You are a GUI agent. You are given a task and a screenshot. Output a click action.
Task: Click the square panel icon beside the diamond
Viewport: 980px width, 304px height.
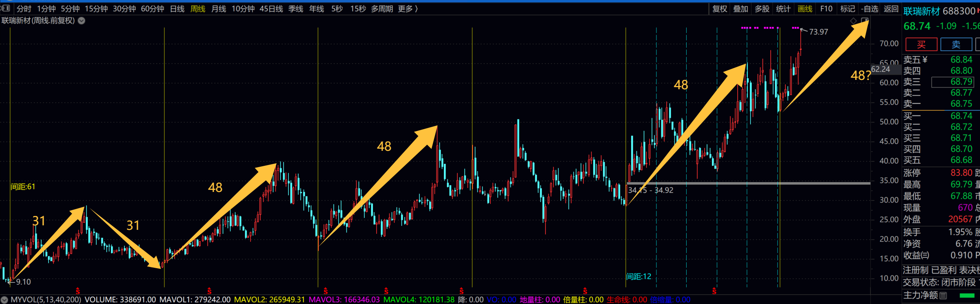click(x=864, y=21)
